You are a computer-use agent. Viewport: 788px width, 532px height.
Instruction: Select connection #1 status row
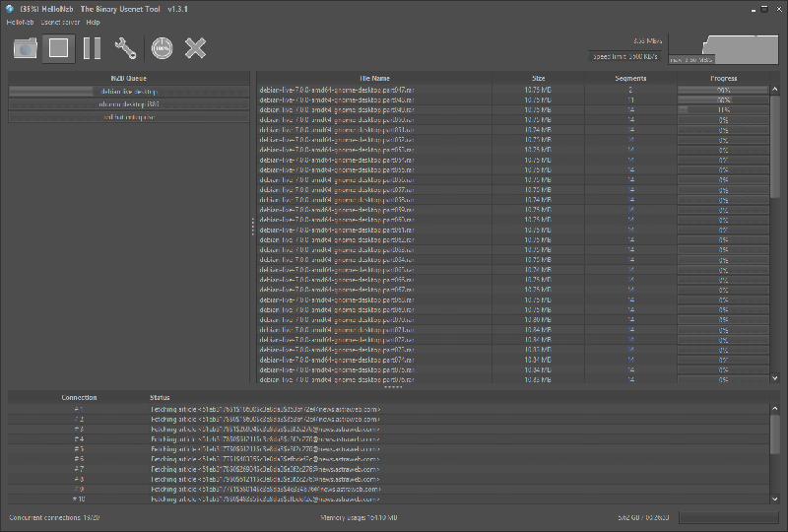click(x=388, y=409)
